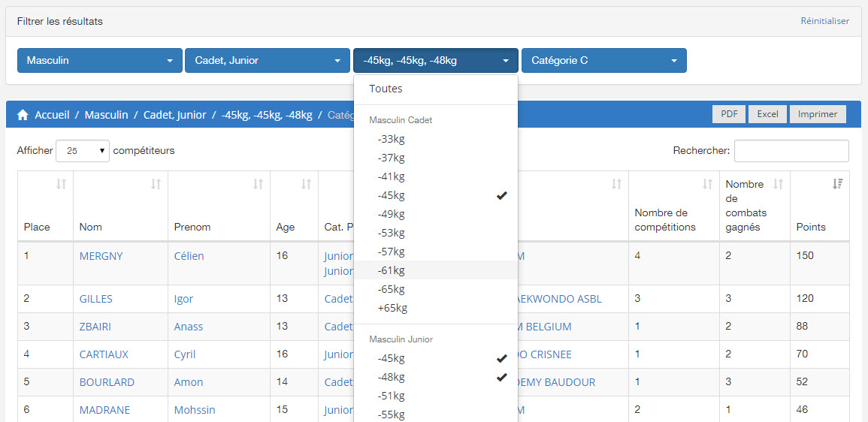Sort by Place column arrows icon
The height and width of the screenshot is (422, 868).
62,184
